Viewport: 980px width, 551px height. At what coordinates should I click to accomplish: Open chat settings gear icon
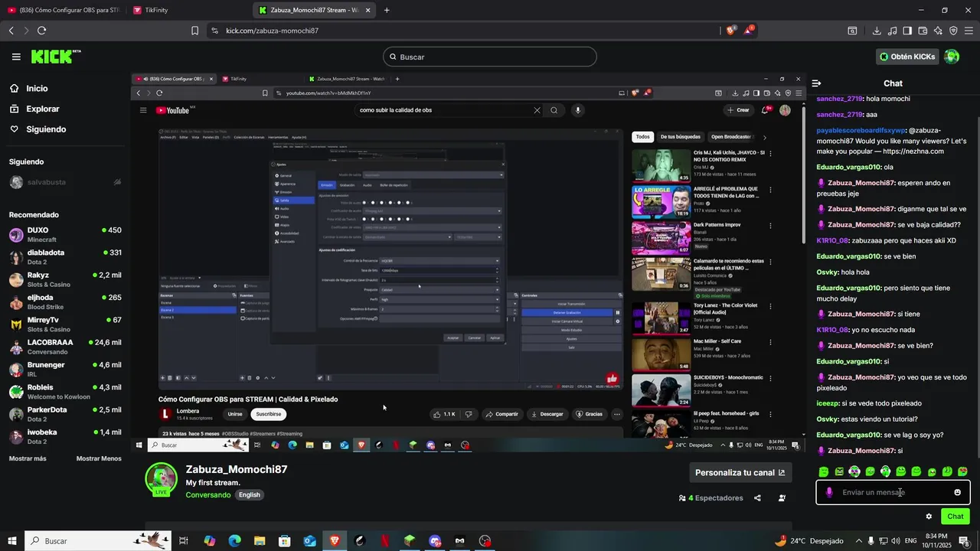[x=929, y=517]
